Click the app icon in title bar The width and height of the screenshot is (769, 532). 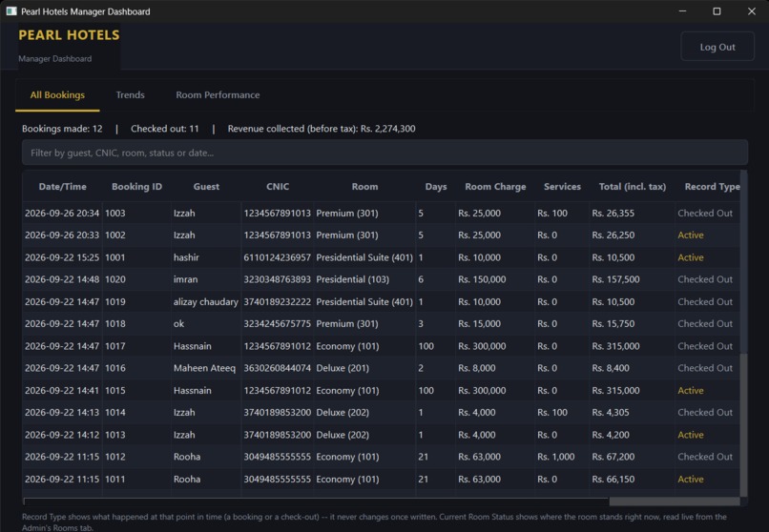11,11
